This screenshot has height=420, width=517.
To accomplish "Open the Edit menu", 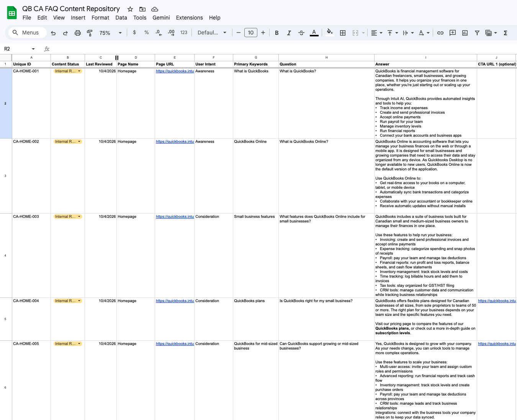I will pos(42,18).
